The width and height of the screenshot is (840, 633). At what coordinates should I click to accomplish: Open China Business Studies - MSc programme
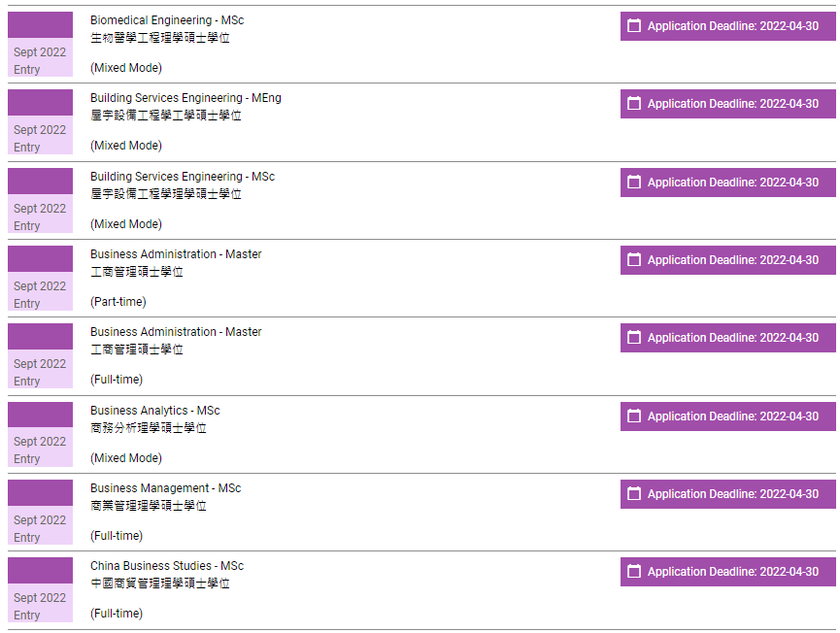tap(167, 566)
